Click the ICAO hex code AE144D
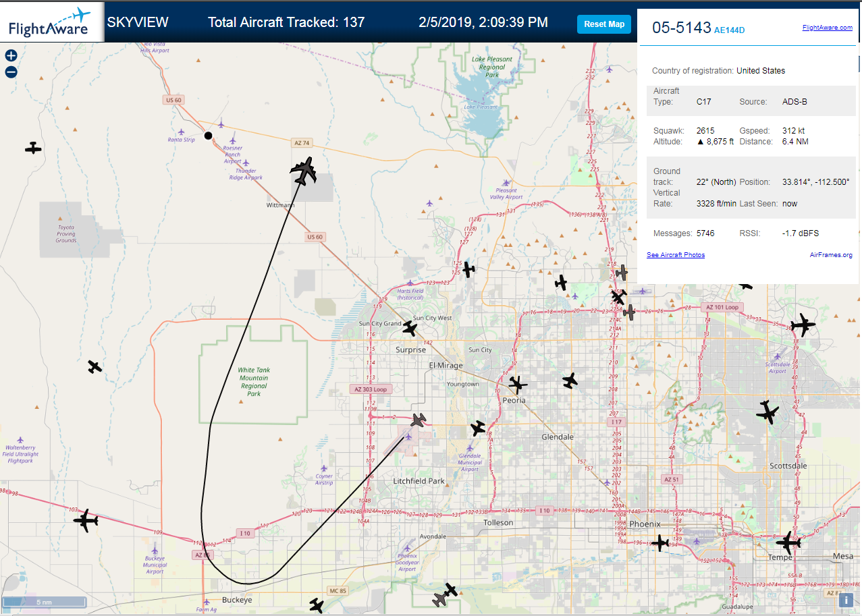 pos(730,30)
